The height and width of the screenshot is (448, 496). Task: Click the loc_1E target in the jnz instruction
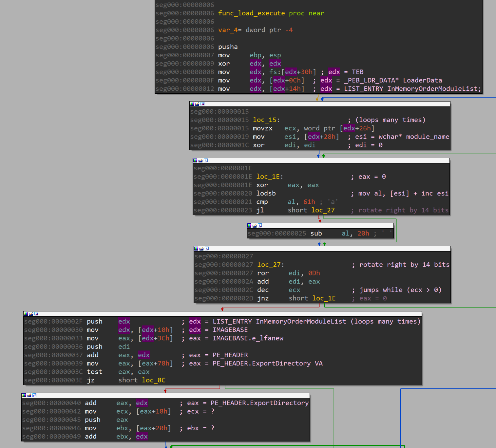pyautogui.click(x=324, y=298)
